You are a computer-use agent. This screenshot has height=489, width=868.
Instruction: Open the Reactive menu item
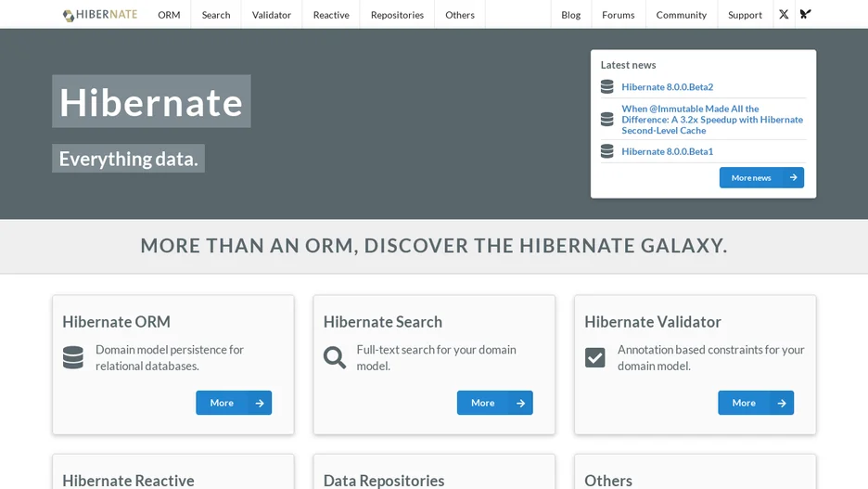pos(331,15)
